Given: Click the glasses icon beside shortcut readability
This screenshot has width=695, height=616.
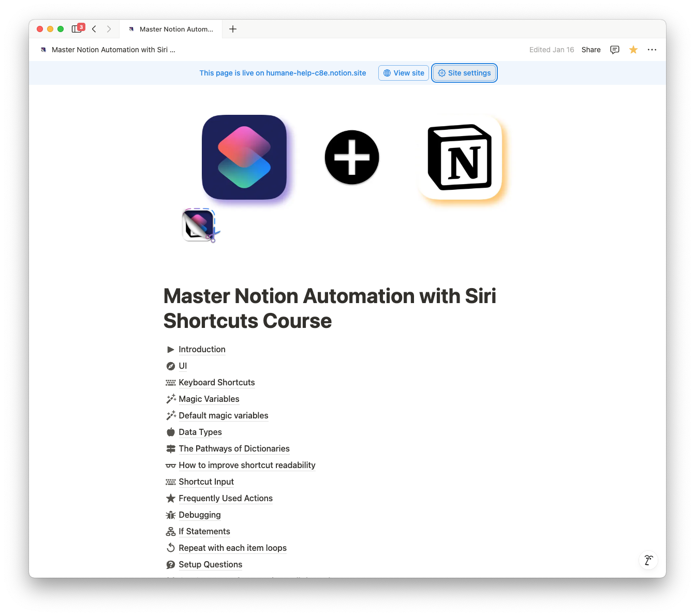Looking at the screenshot, I should pos(171,465).
